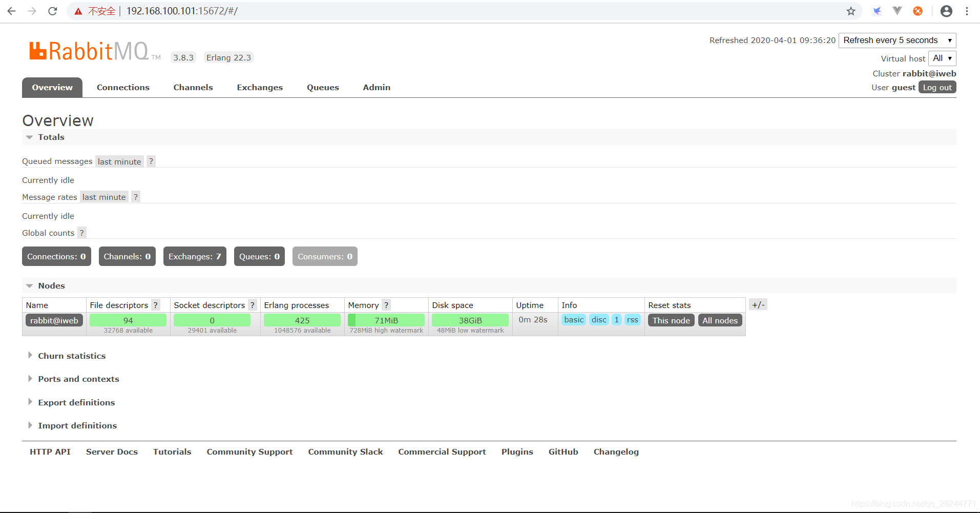
Task: Open the Virtual host All dropdown
Action: (x=942, y=58)
